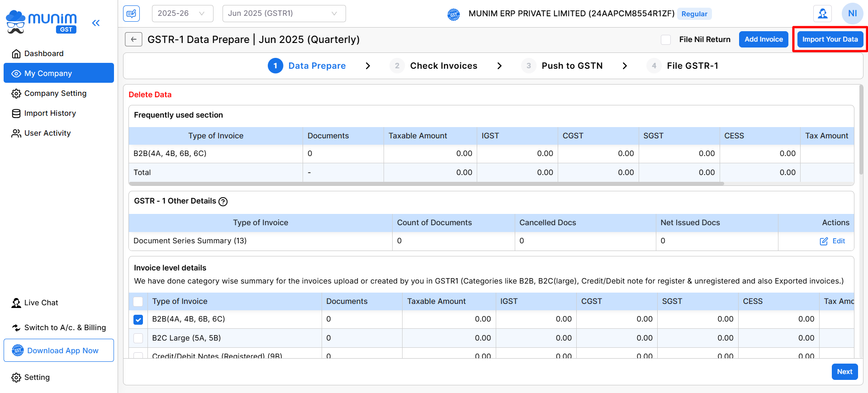Click the Next button

tap(844, 372)
